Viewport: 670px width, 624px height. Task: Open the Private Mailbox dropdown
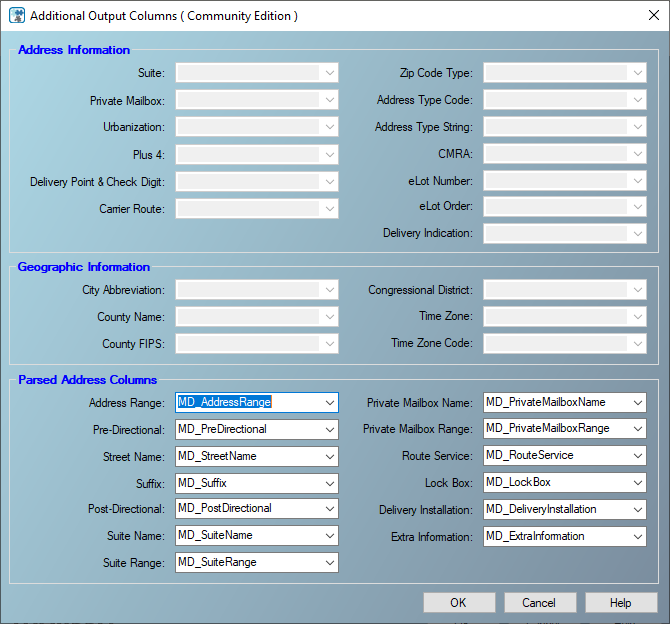[x=257, y=100]
